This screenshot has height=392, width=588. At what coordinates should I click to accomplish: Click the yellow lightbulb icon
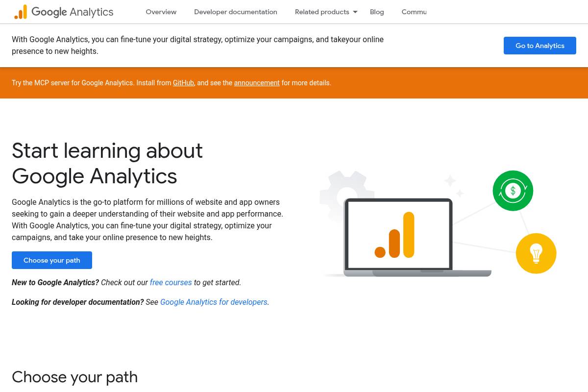536,253
